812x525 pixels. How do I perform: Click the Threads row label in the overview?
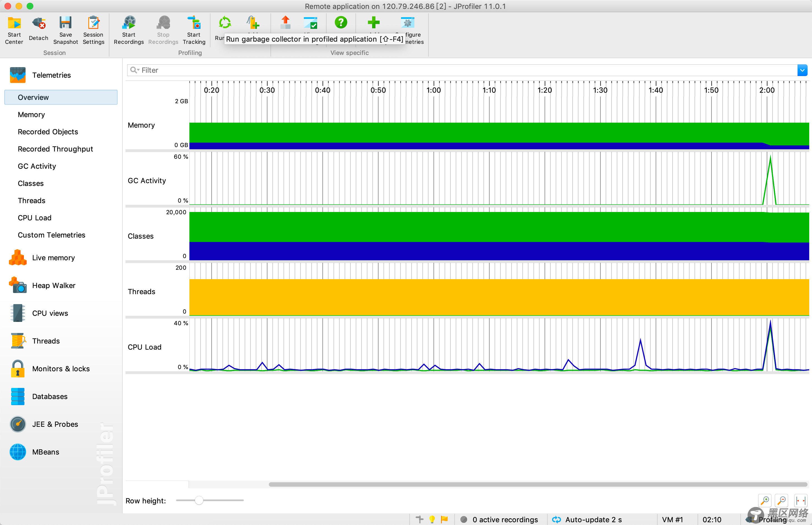click(141, 291)
